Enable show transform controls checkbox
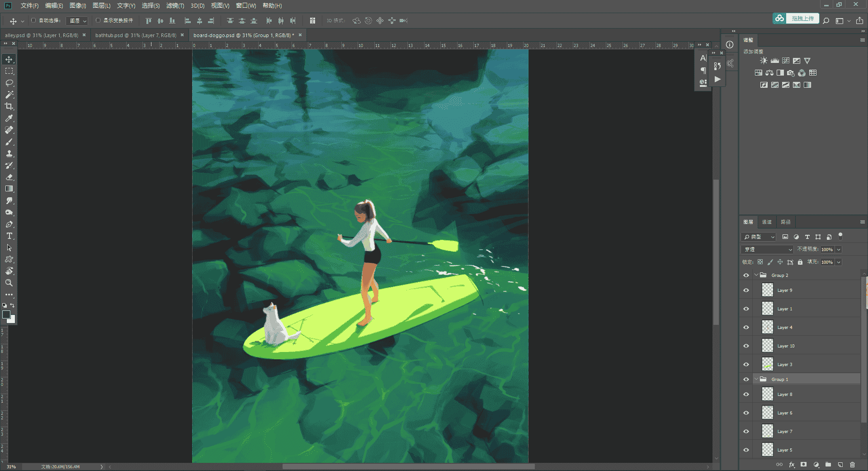 pos(98,20)
